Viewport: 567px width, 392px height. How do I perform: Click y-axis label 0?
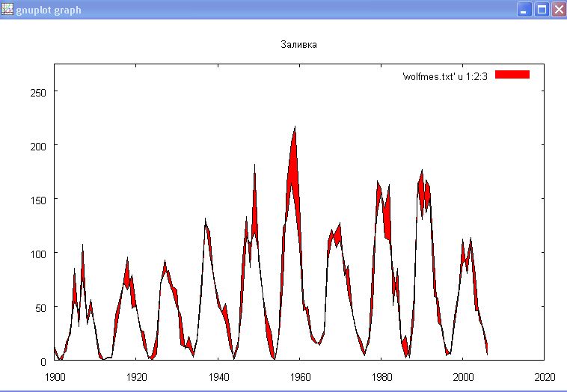tap(43, 361)
